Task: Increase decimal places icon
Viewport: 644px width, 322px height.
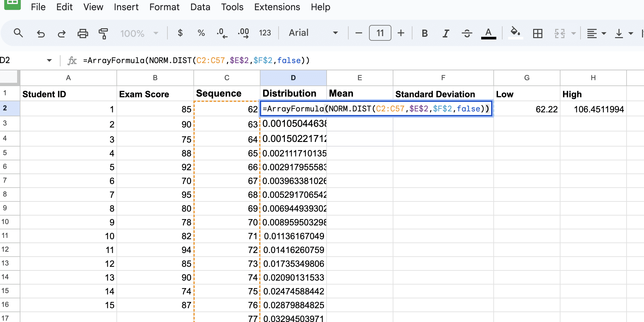Action: (x=243, y=33)
